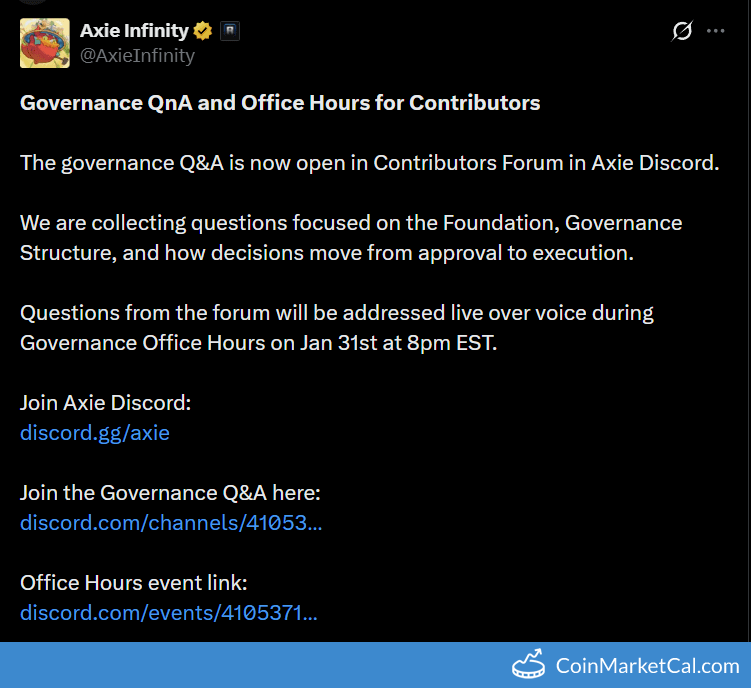Open the discord.gg/axie link
Screen dimensions: 751x688
pyautogui.click(x=95, y=433)
